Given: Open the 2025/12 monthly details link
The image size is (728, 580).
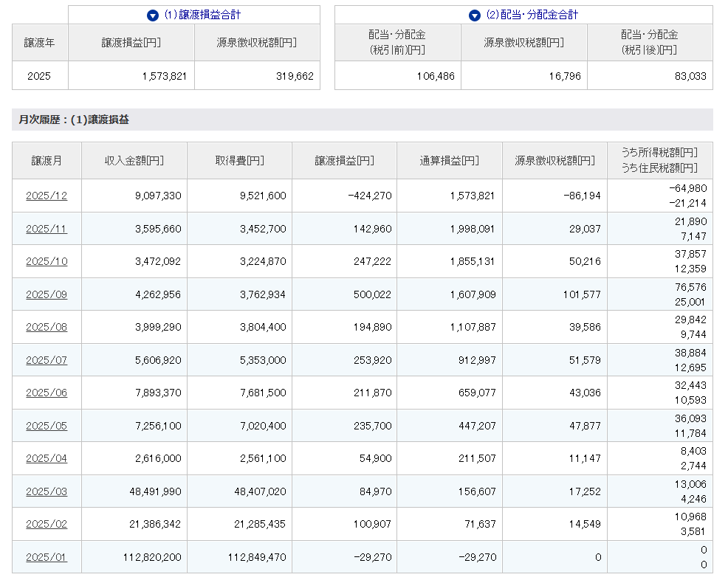Looking at the screenshot, I should [47, 196].
